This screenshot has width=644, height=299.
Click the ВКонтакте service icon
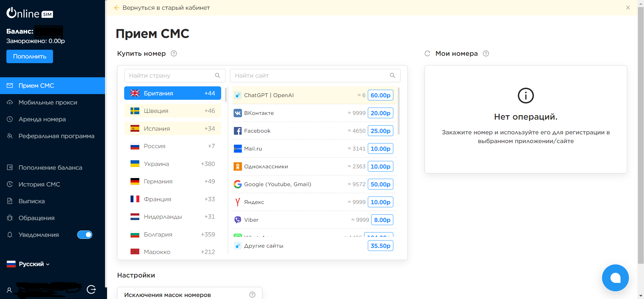238,113
